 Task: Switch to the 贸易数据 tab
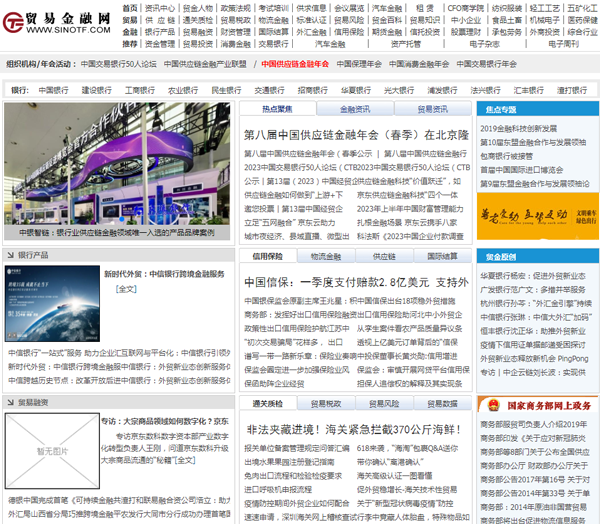pos(442,403)
